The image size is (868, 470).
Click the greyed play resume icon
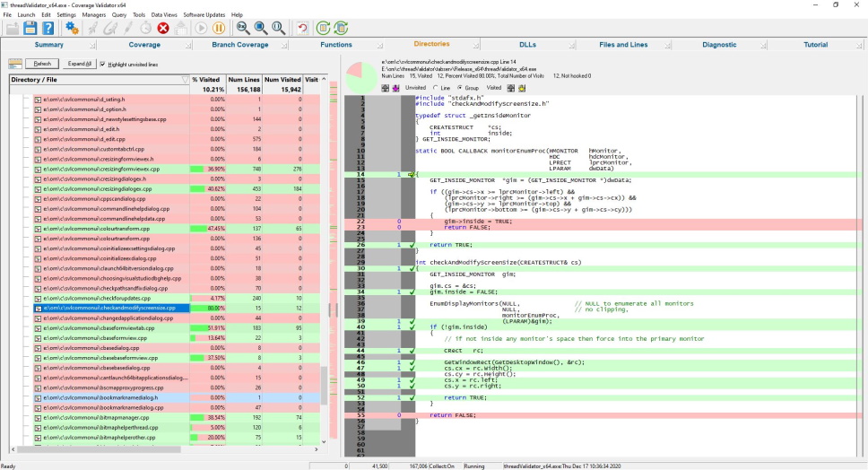[x=202, y=28]
